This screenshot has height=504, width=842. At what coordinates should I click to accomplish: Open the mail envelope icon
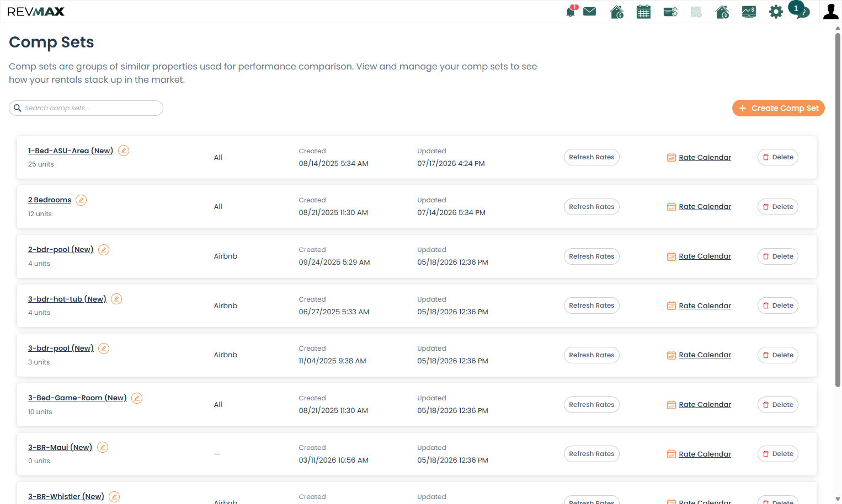tap(589, 11)
